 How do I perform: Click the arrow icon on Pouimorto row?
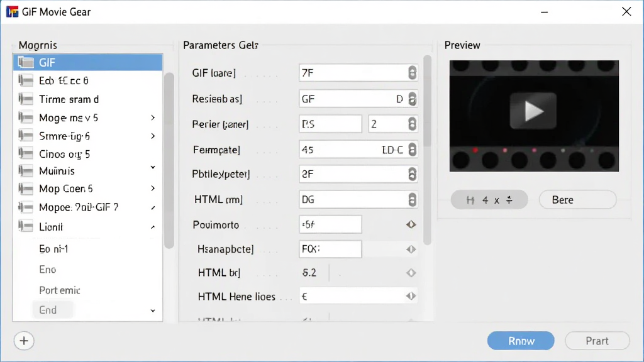coord(411,224)
